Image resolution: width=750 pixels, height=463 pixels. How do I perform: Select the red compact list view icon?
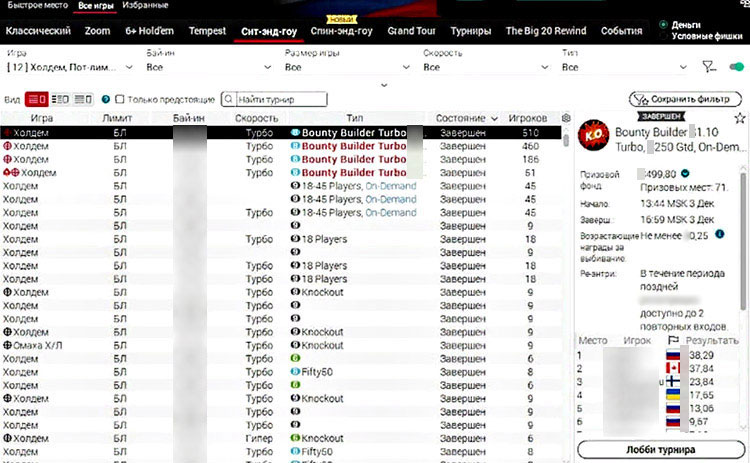[x=36, y=99]
